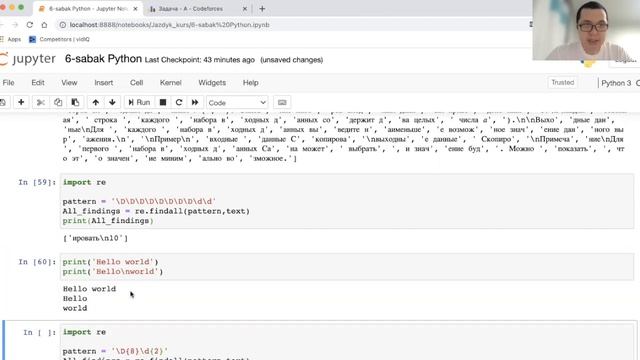Select the In [60] prompt label
Image resolution: width=640 pixels, height=360 pixels.
(x=37, y=262)
